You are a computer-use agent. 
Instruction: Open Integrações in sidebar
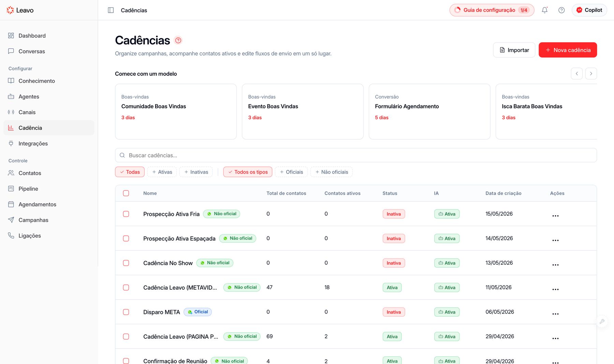(49, 144)
